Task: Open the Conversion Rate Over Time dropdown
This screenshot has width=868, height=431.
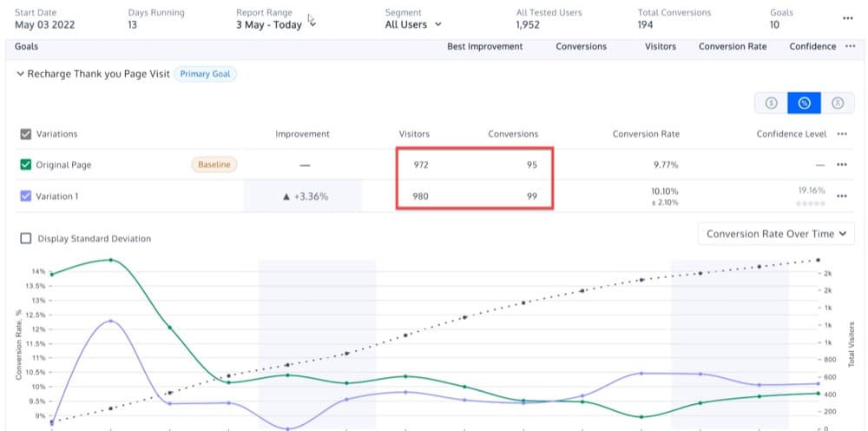Action: coord(776,234)
